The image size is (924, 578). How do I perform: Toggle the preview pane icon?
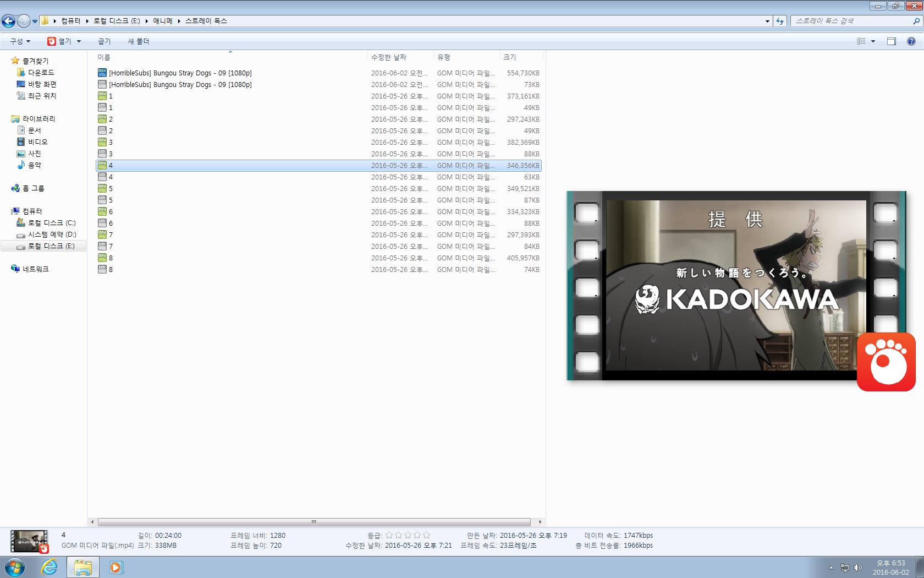(x=892, y=41)
